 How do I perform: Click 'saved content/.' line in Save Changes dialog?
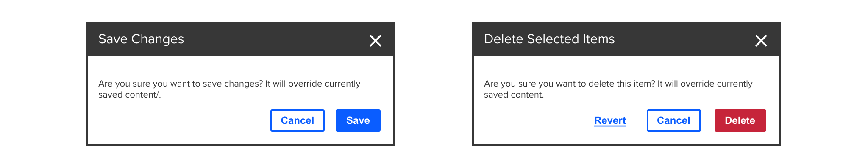pos(130,95)
